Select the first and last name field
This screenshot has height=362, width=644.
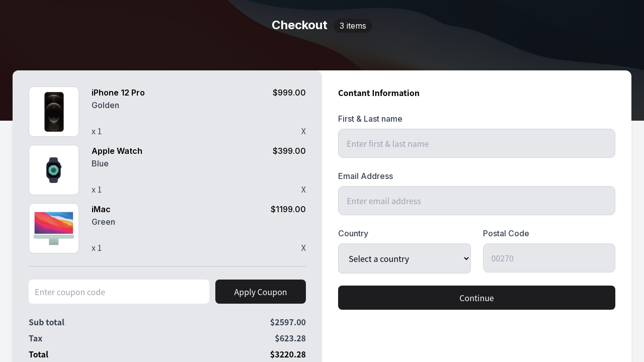(476, 143)
